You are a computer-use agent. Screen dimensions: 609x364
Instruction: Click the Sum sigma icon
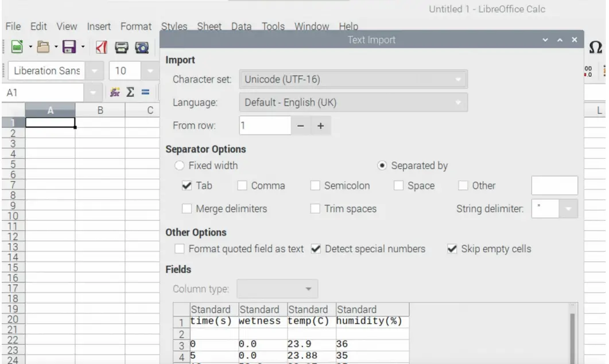pyautogui.click(x=130, y=92)
